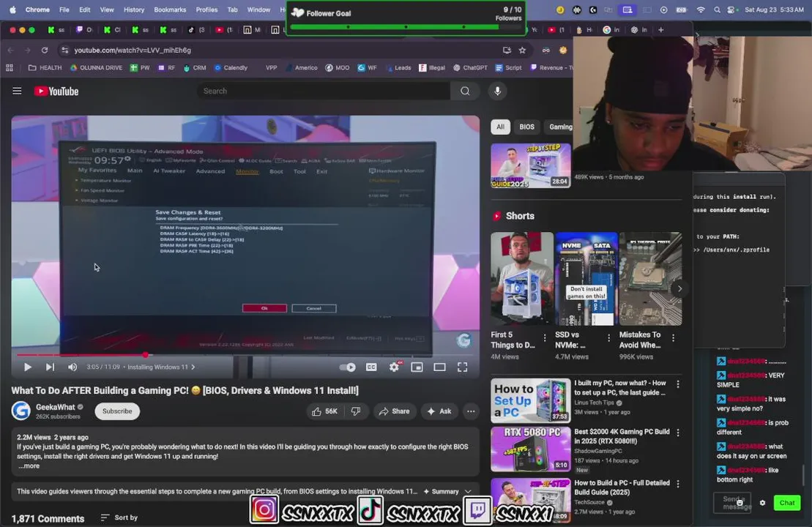Expand the description with ...more
Image resolution: width=812 pixels, height=527 pixels.
click(29, 466)
